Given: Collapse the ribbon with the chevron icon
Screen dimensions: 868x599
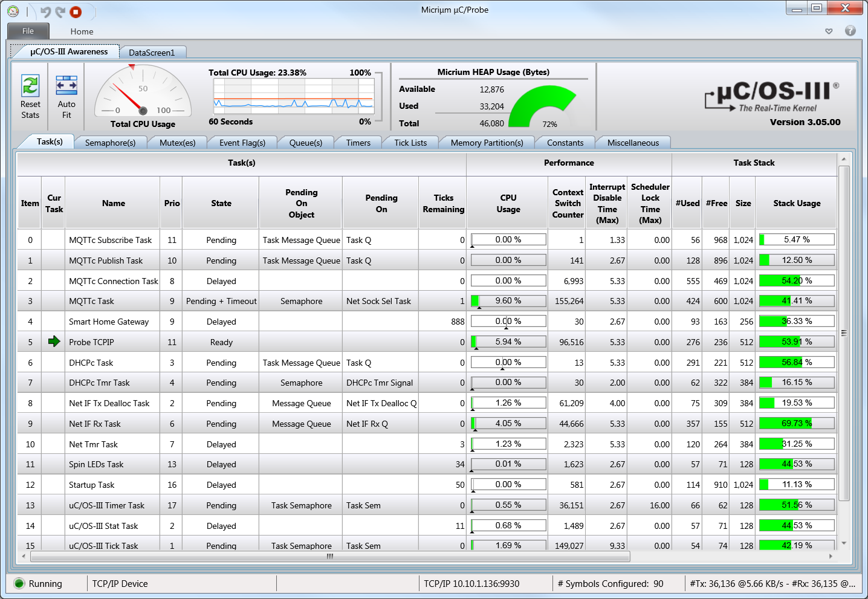Looking at the screenshot, I should (829, 31).
